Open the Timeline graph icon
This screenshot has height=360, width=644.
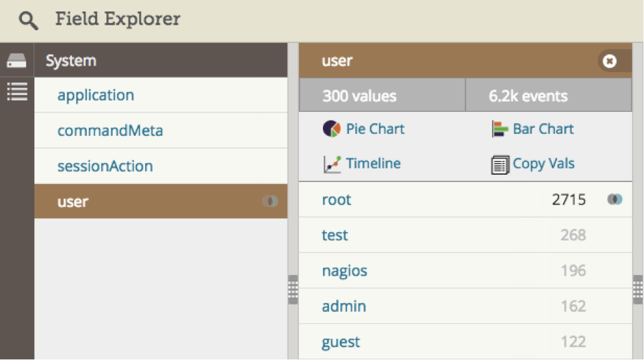(332, 164)
